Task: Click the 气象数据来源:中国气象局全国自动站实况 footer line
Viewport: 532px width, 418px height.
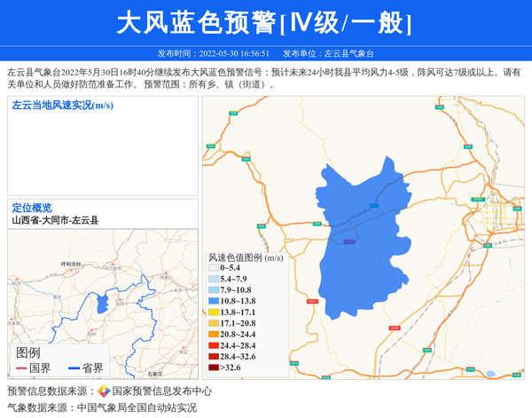Action: click(102, 407)
